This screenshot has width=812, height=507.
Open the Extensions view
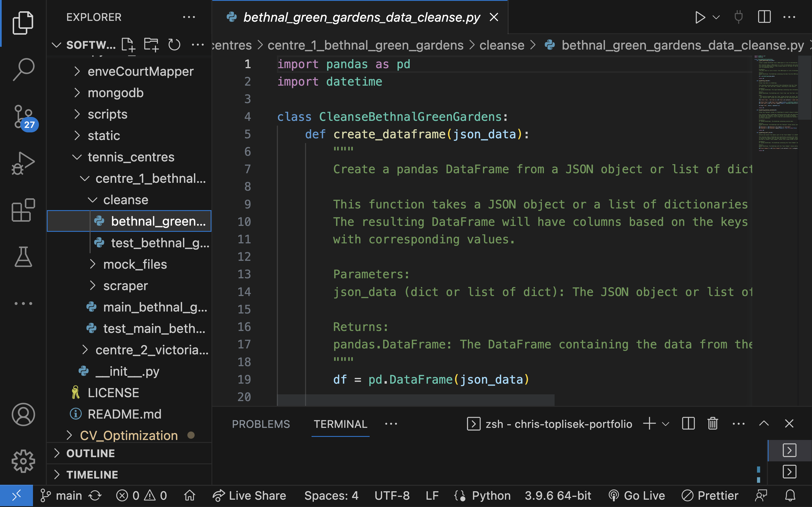[x=23, y=210]
